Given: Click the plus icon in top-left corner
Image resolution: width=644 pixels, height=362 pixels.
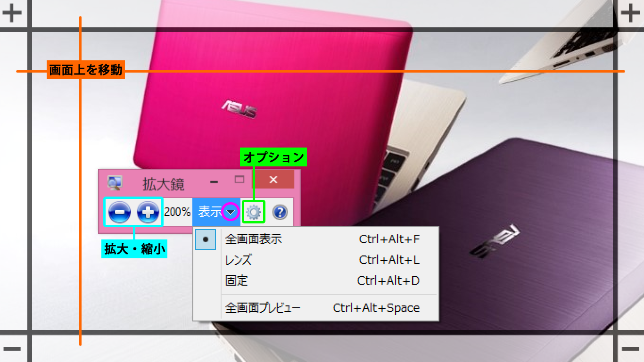Looking at the screenshot, I should 12,13.
